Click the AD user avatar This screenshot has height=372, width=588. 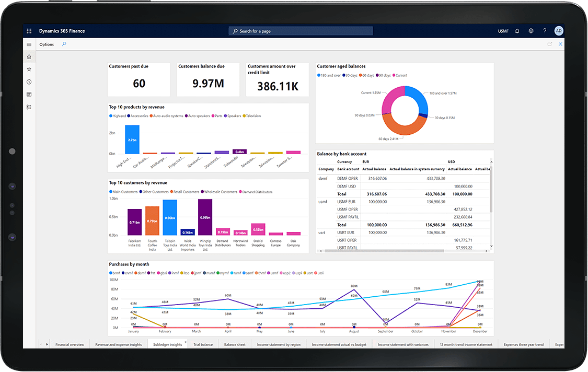point(559,31)
